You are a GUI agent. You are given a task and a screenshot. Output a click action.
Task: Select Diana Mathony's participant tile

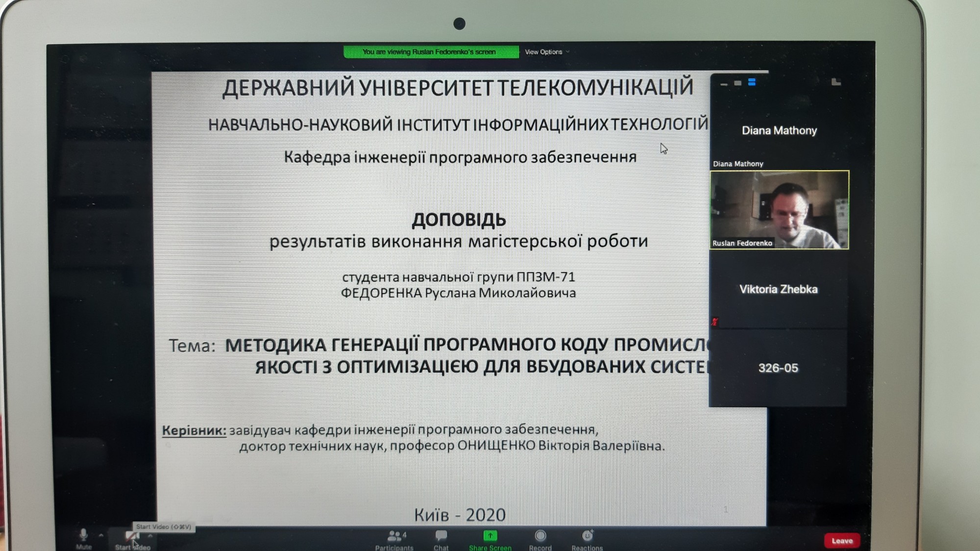[779, 130]
